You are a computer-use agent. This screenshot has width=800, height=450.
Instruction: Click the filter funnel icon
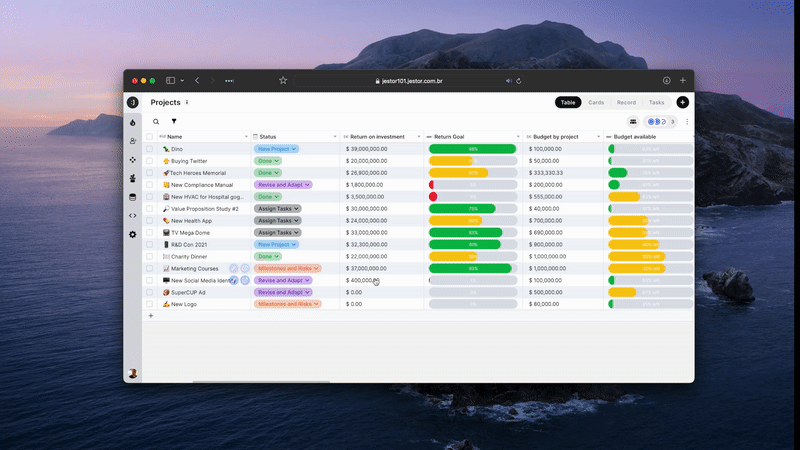(174, 121)
